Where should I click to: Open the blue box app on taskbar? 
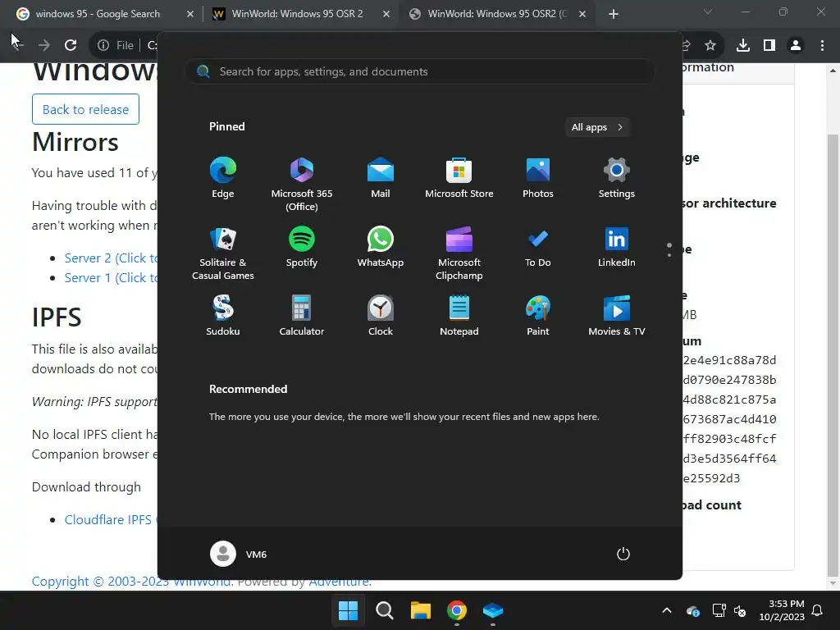point(493,610)
